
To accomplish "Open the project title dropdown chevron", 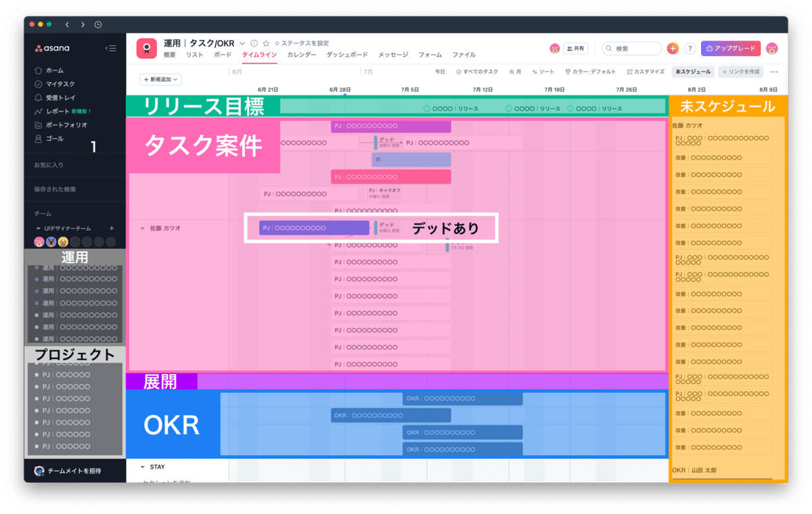I will click(242, 43).
